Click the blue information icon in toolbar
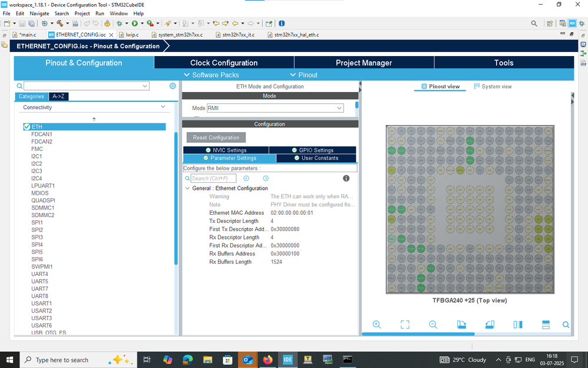This screenshot has width=588, height=368. [x=282, y=23]
